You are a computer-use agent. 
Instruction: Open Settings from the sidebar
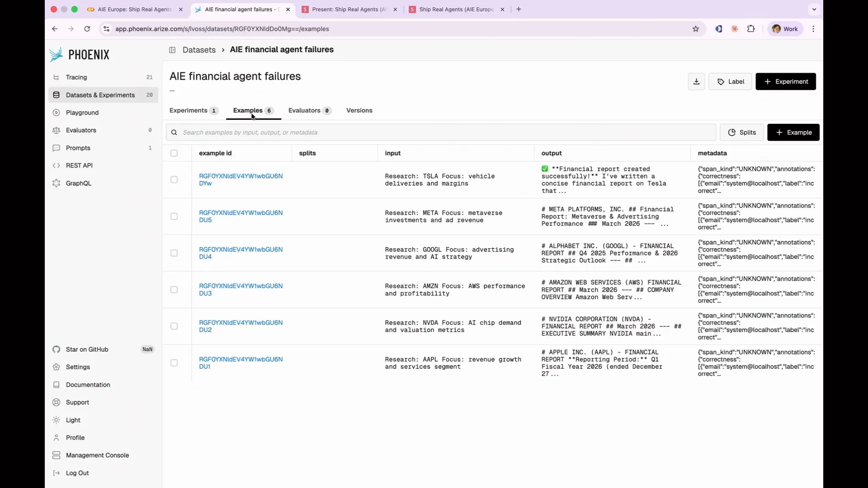click(x=103, y=367)
